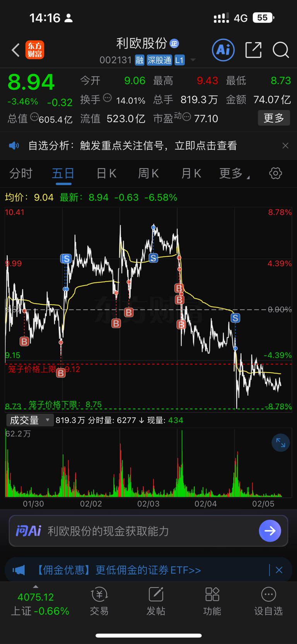Image resolution: width=297 pixels, height=644 pixels.
Task: Tap the share export icon
Action: tap(253, 50)
